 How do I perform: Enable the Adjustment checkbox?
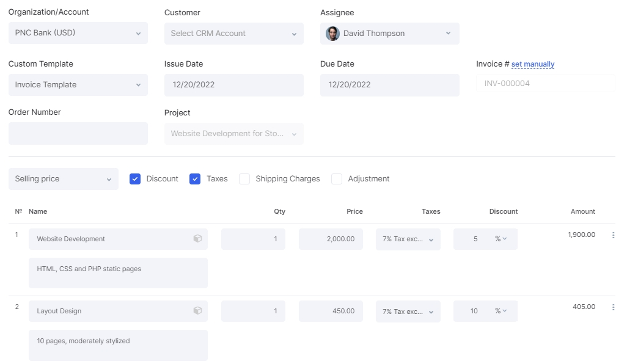(x=337, y=179)
